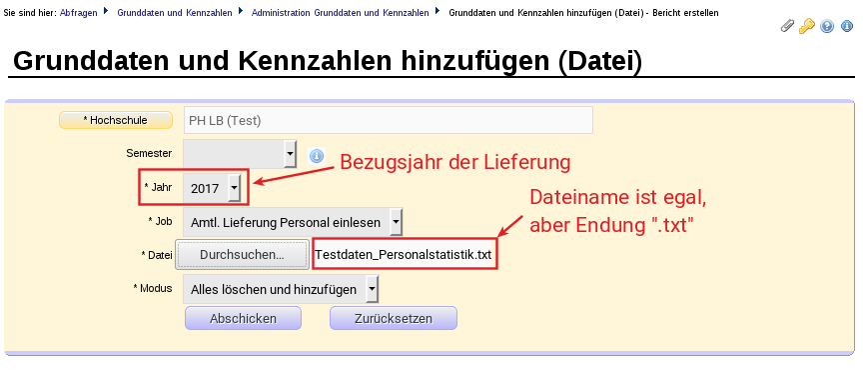
Task: Click the page heading Grunddaten und Kennzahlen hinzufügen
Action: pyautogui.click(x=328, y=61)
